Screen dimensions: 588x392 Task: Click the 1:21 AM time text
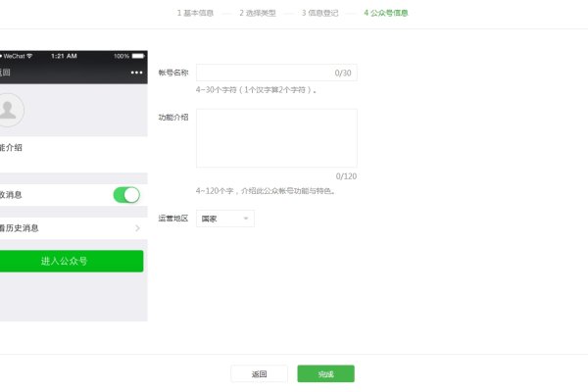[x=64, y=56]
